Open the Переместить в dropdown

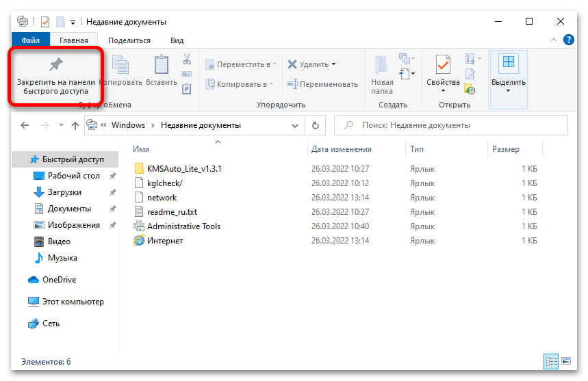(x=274, y=64)
